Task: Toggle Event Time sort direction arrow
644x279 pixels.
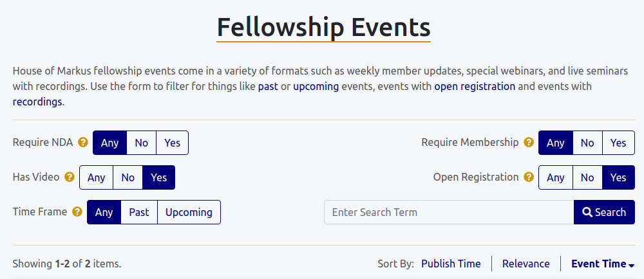Action: click(x=632, y=265)
